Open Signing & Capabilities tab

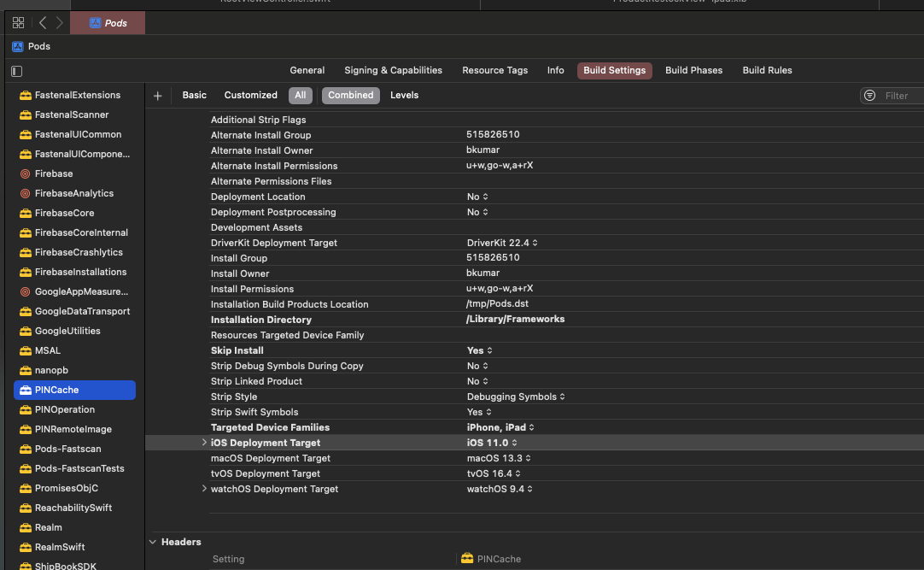point(393,70)
